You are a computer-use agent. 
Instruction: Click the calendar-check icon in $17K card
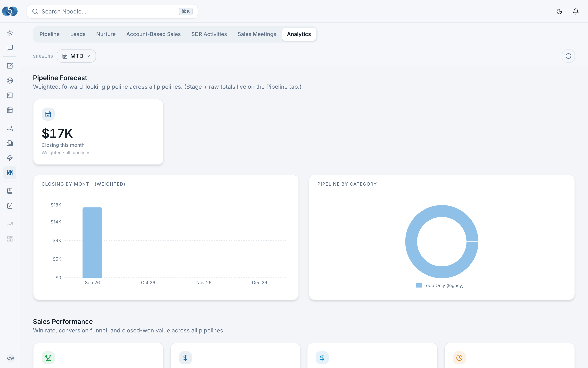click(x=48, y=114)
